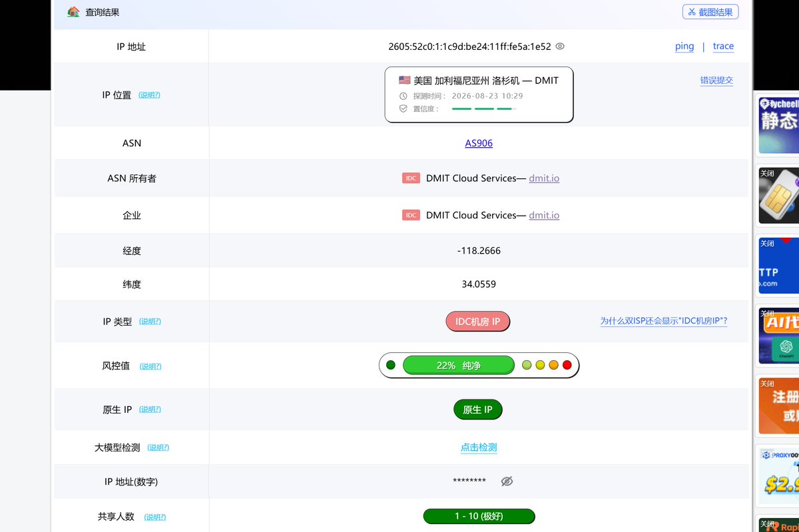Click the 点击检测 link

479,447
